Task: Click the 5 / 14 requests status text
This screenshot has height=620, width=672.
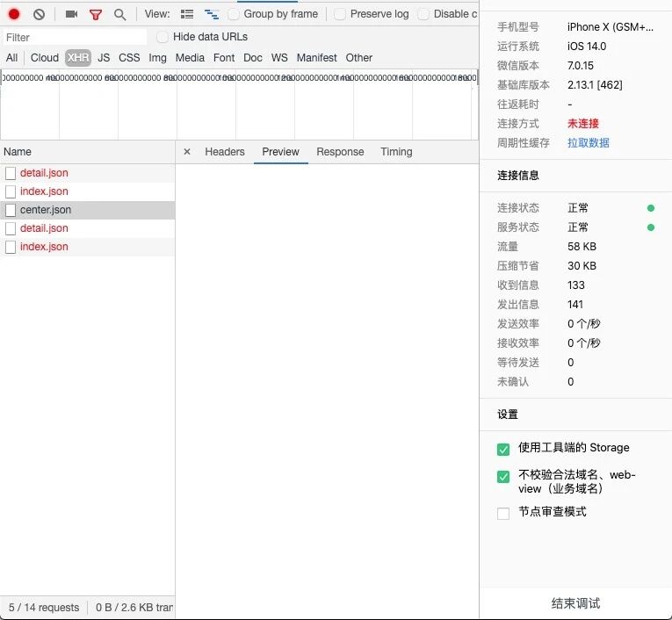Action: 44,608
